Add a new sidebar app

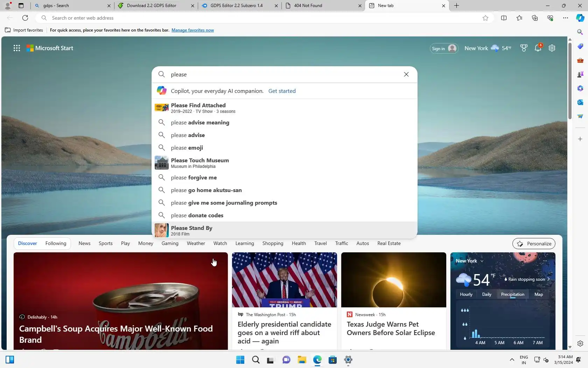[x=580, y=139]
